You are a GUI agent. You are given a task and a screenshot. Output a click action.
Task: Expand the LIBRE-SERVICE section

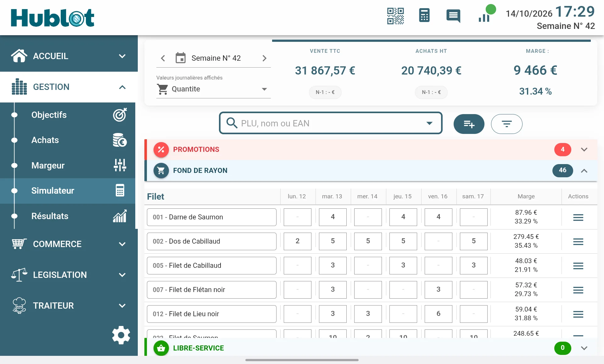click(x=371, y=348)
